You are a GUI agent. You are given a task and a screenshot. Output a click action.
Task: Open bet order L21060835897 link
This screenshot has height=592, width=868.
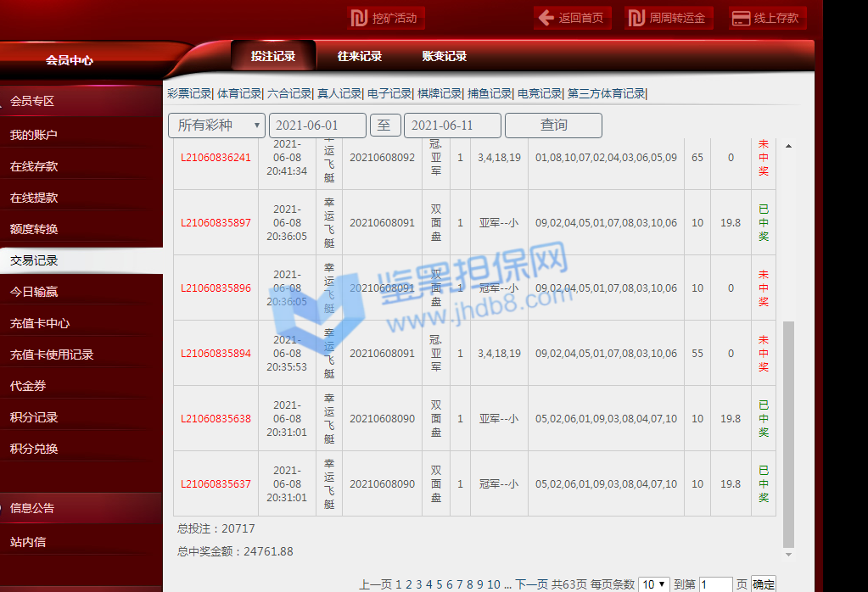click(216, 223)
